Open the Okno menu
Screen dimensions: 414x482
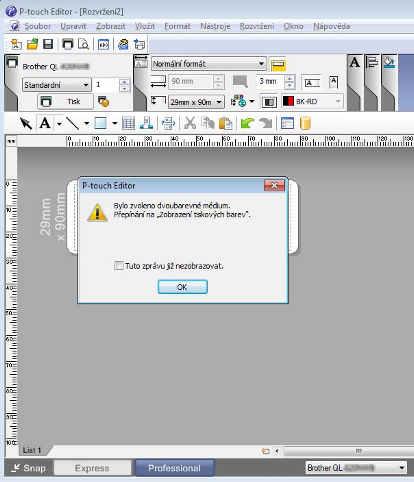coord(293,26)
